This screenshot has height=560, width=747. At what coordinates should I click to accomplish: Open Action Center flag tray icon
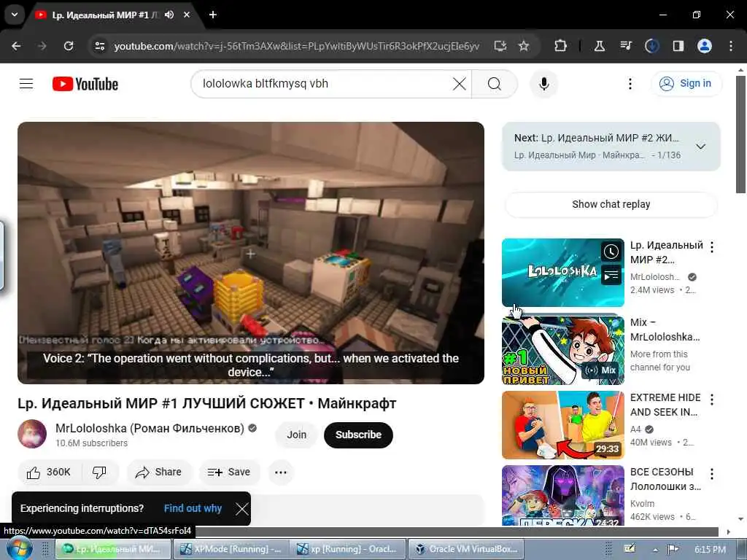coord(673,549)
